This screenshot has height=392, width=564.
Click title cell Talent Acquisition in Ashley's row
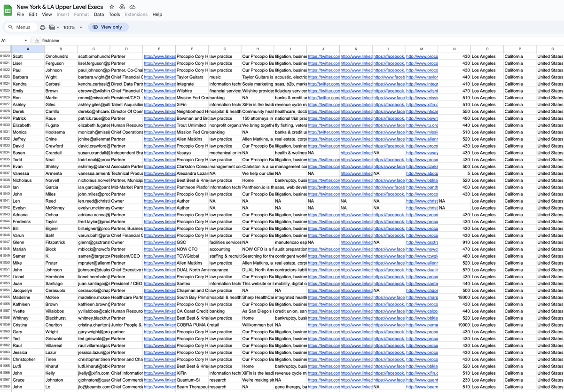click(x=126, y=105)
